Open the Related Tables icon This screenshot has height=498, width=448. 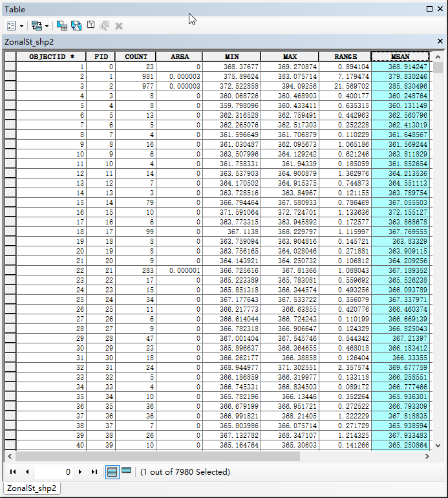coord(37,26)
